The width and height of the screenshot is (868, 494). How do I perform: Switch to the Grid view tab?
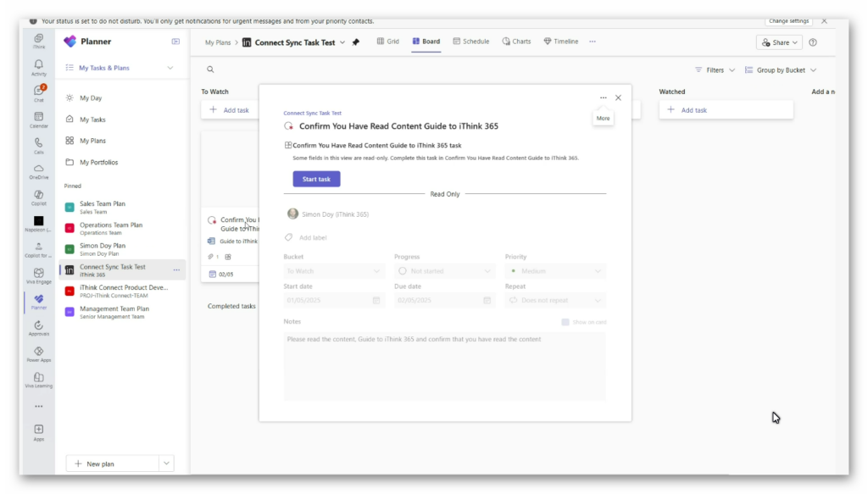click(x=388, y=42)
